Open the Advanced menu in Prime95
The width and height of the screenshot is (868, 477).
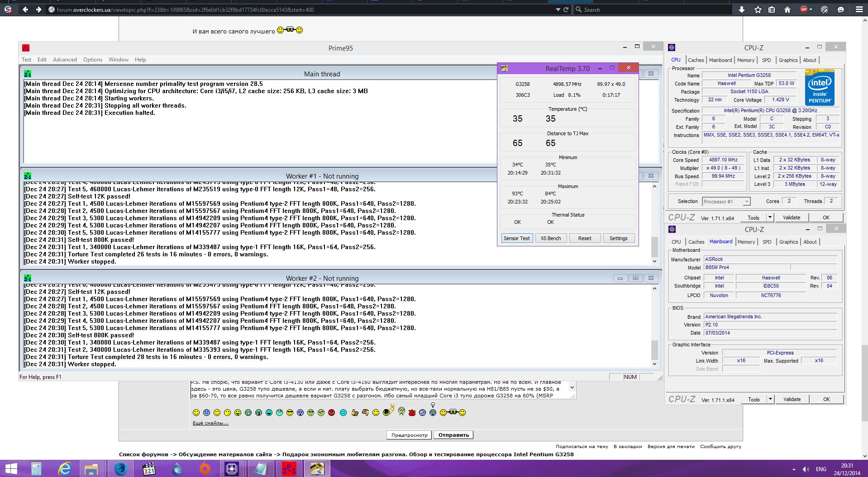(65, 60)
